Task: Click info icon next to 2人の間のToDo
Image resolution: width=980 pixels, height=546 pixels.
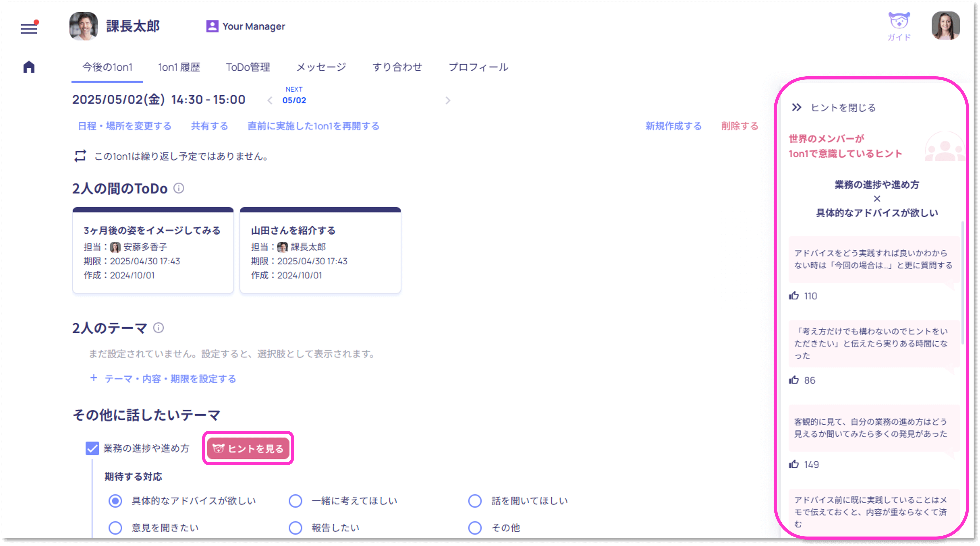Action: tap(179, 188)
